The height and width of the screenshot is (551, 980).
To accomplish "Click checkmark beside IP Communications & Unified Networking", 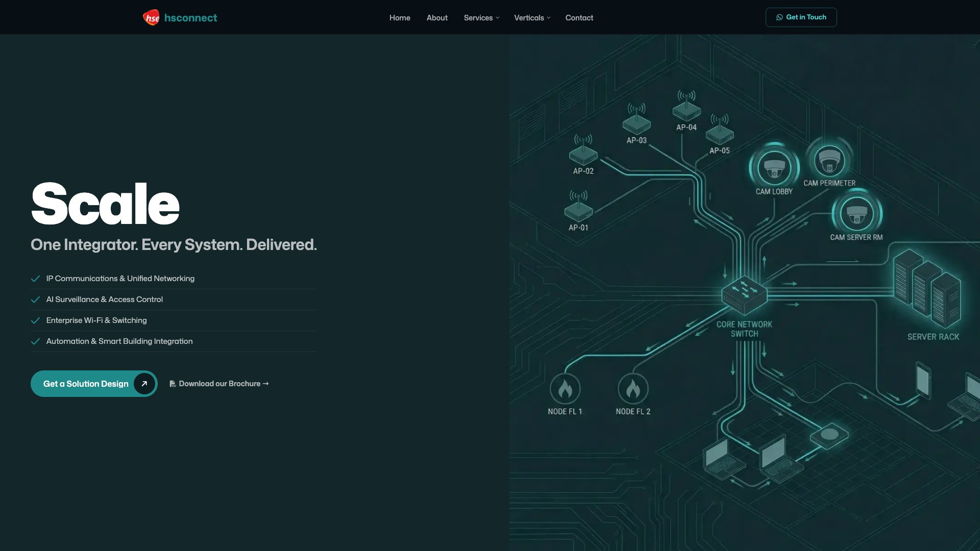I will tap(35, 279).
